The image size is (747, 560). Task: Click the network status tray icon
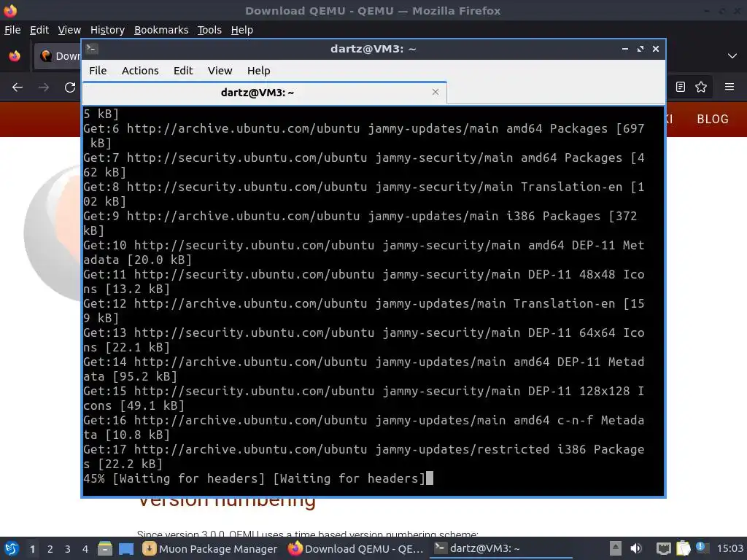(663, 548)
